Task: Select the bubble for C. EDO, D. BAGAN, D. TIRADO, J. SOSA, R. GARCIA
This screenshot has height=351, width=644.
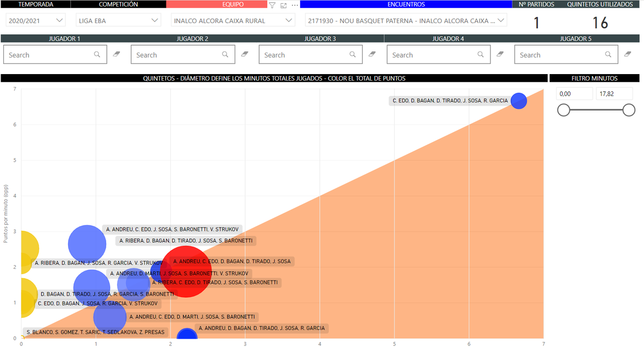Action: point(518,100)
